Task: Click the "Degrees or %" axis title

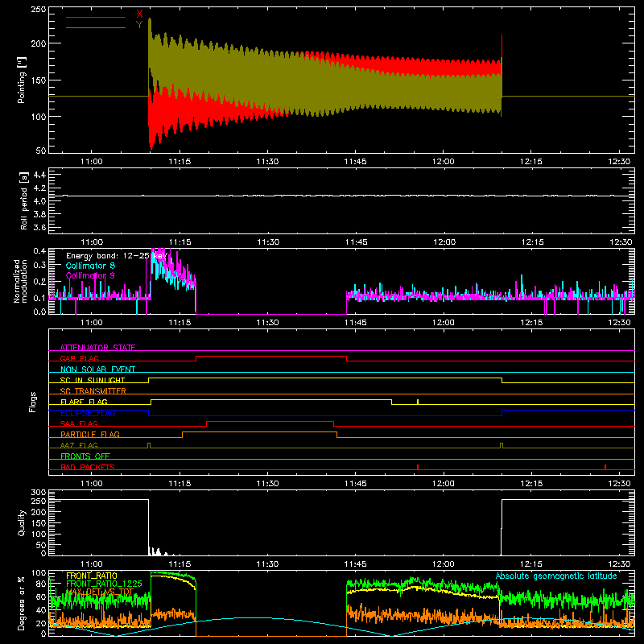Action: [x=22, y=603]
